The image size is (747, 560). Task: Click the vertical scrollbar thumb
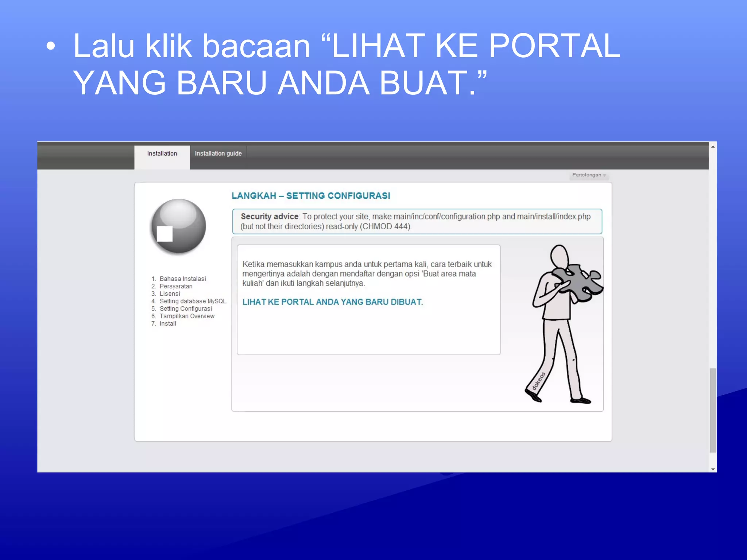(713, 411)
